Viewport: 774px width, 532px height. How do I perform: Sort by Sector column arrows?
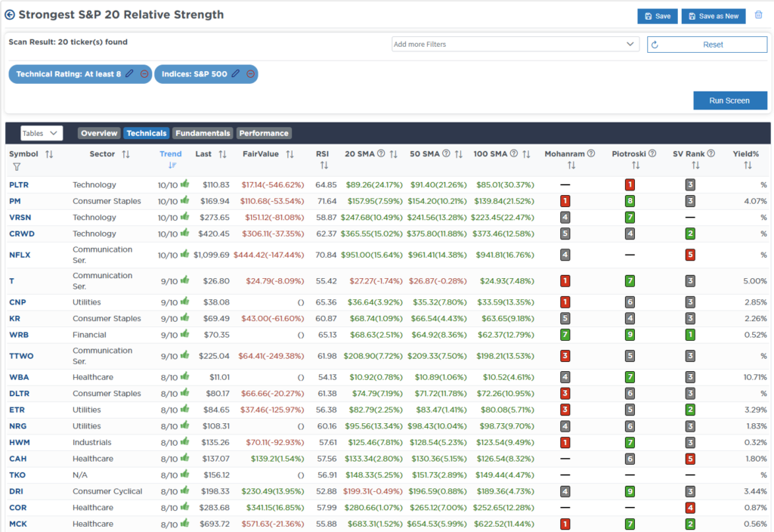126,154
